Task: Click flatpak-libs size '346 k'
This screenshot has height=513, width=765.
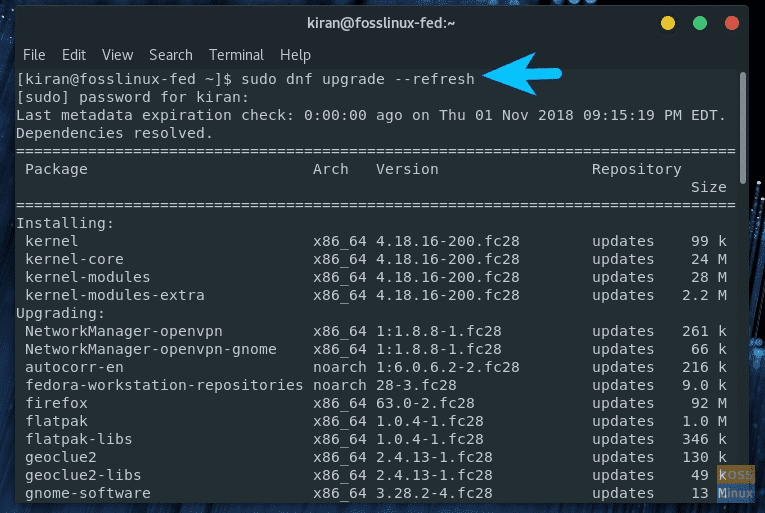Action: pyautogui.click(x=704, y=439)
